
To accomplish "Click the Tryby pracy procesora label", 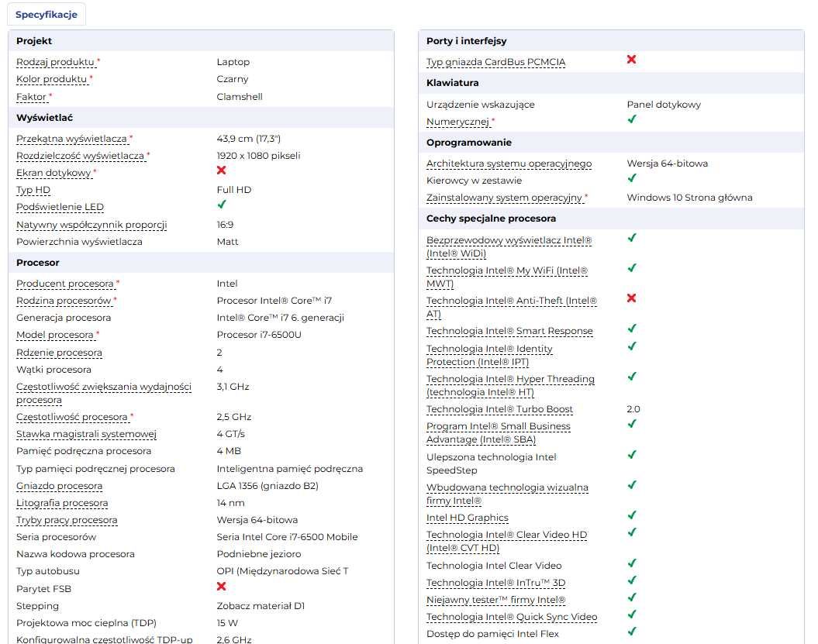I will click(67, 520).
